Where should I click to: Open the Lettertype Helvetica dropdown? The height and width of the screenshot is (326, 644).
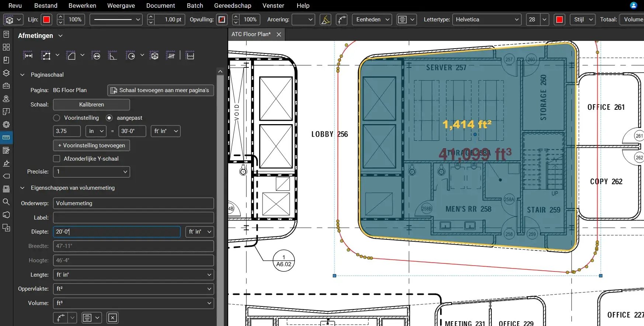tap(487, 20)
